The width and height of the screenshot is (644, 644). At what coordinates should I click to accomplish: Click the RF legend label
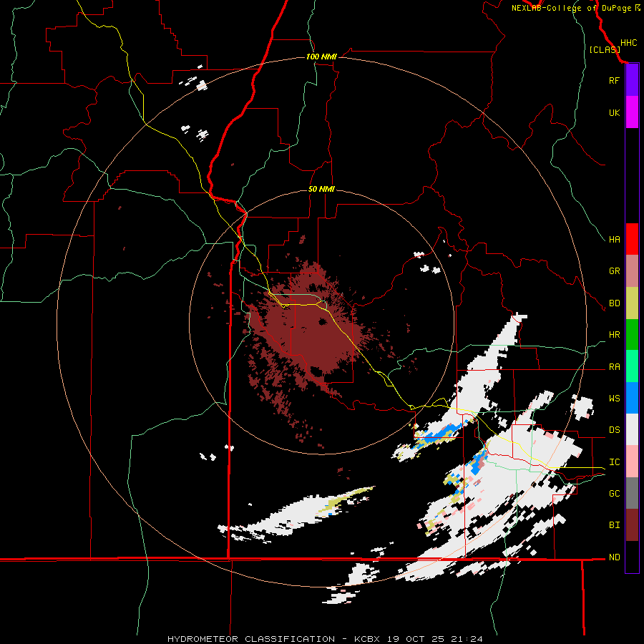point(614,80)
